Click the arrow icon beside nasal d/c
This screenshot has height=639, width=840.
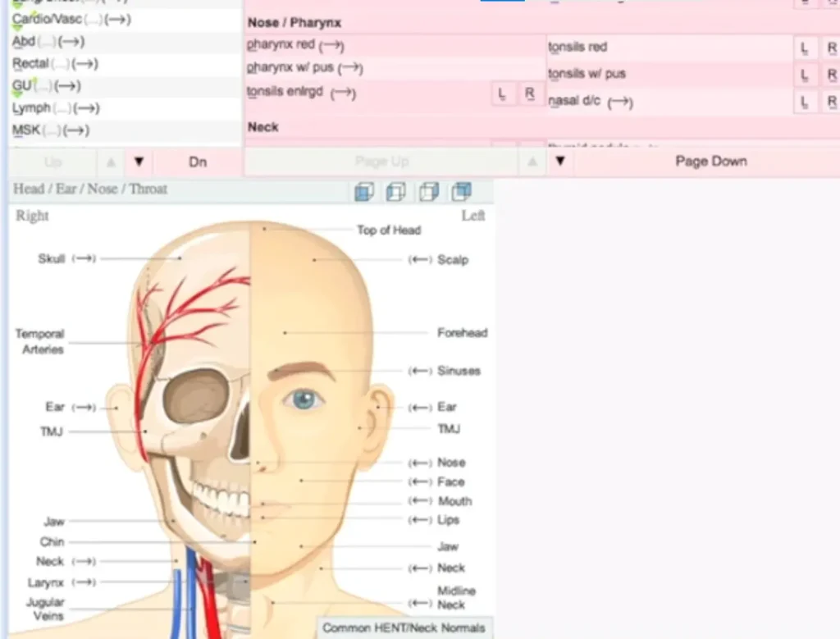point(621,102)
